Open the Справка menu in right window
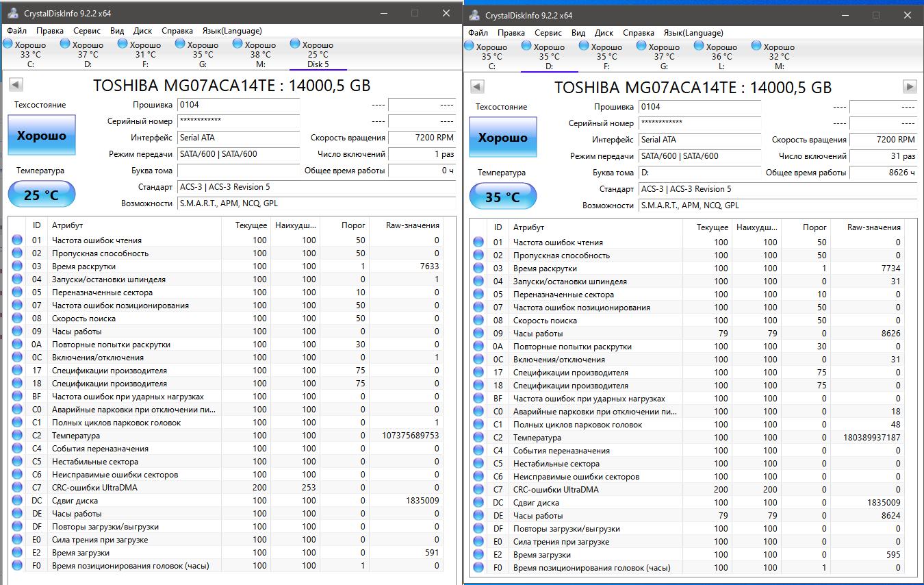The height and width of the screenshot is (585, 924). coord(639,33)
